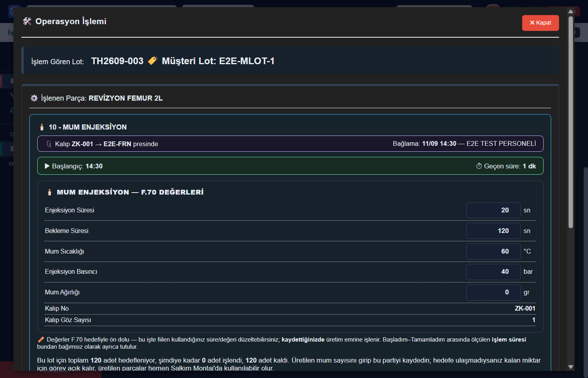Click the Mum Ağırlığı label
588x378 pixels.
click(62, 292)
